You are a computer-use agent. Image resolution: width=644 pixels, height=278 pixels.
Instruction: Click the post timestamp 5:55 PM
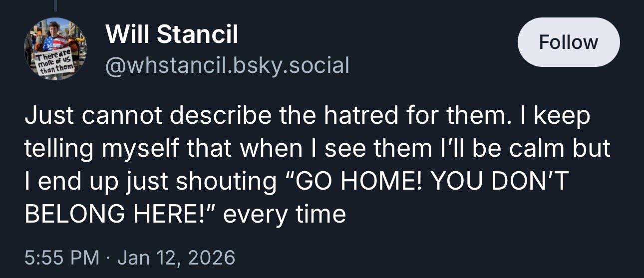[x=61, y=258]
